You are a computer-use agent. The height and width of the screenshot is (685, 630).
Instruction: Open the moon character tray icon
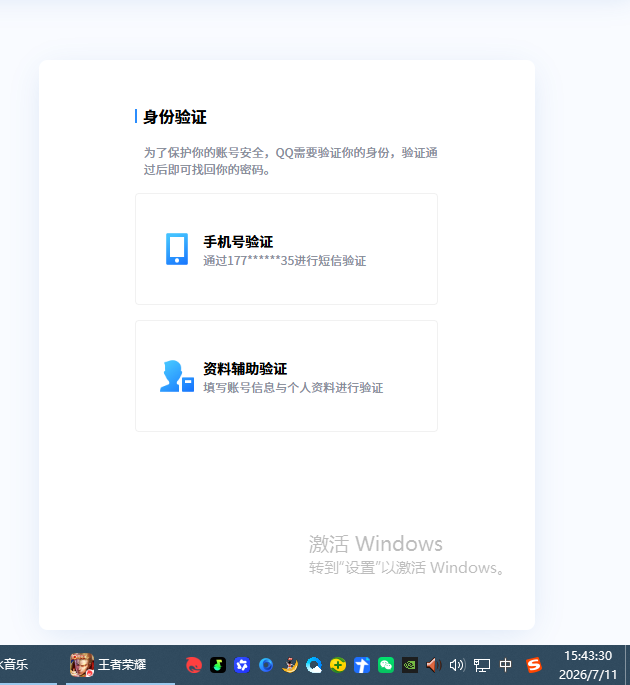pos(290,665)
